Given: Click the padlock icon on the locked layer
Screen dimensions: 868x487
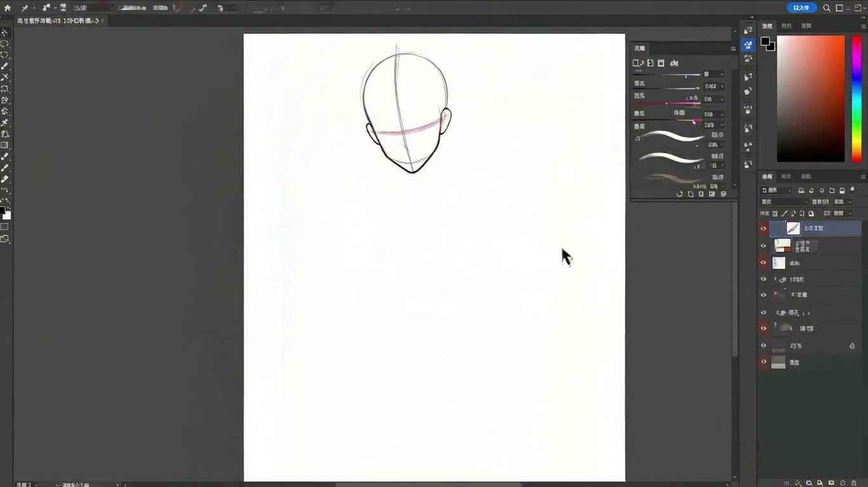Looking at the screenshot, I should (852, 346).
